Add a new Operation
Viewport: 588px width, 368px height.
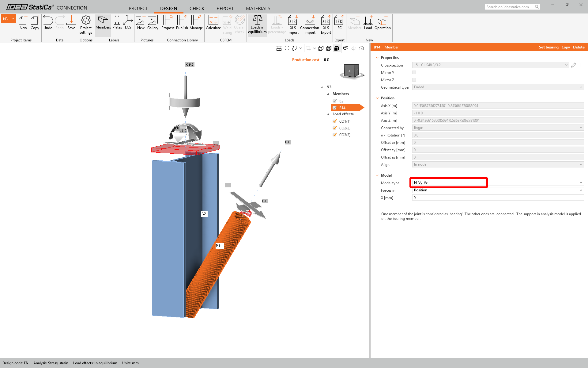coord(383,23)
